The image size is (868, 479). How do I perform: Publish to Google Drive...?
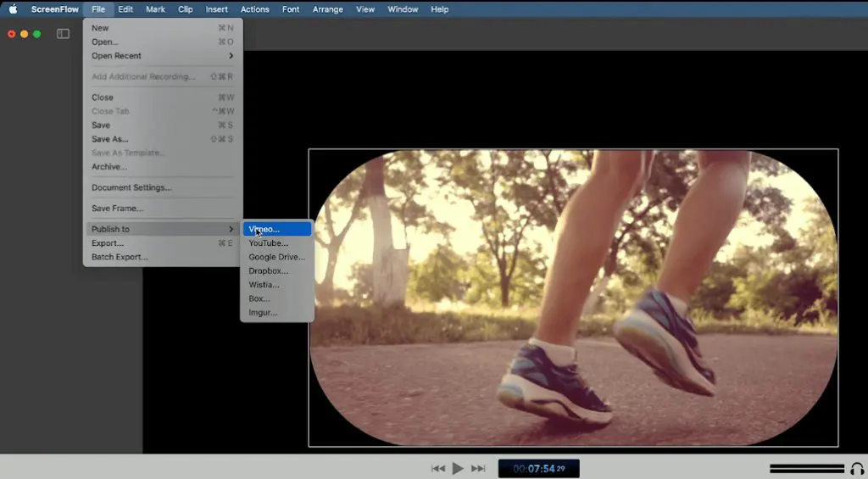point(277,257)
